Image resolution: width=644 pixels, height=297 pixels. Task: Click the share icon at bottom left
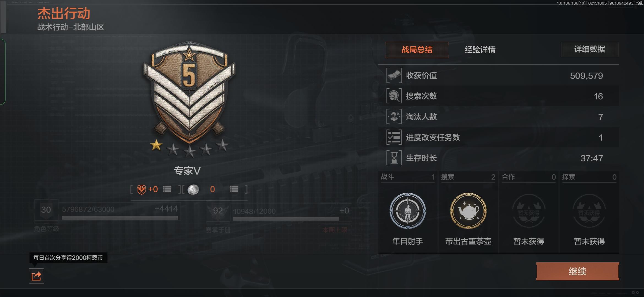[36, 276]
